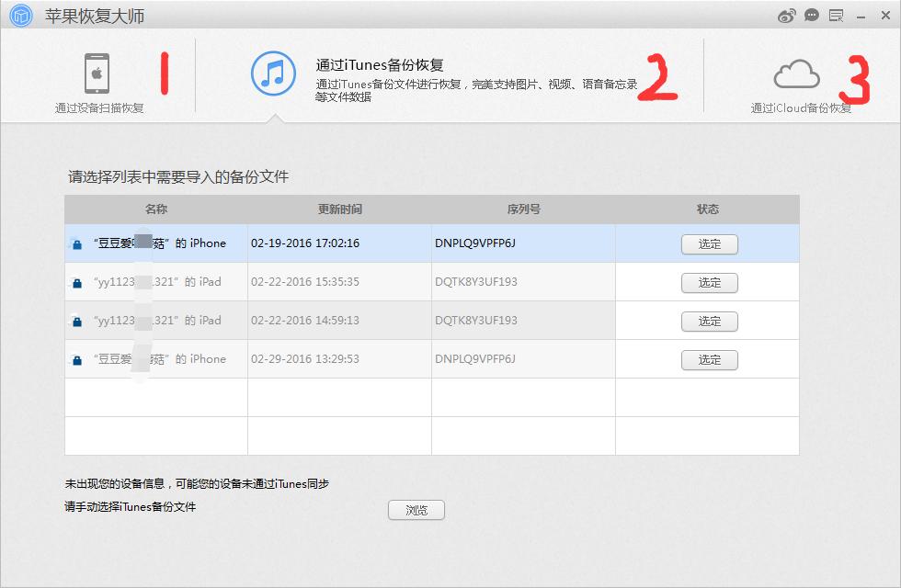
Task: Click the 名称 column header
Action: click(155, 209)
